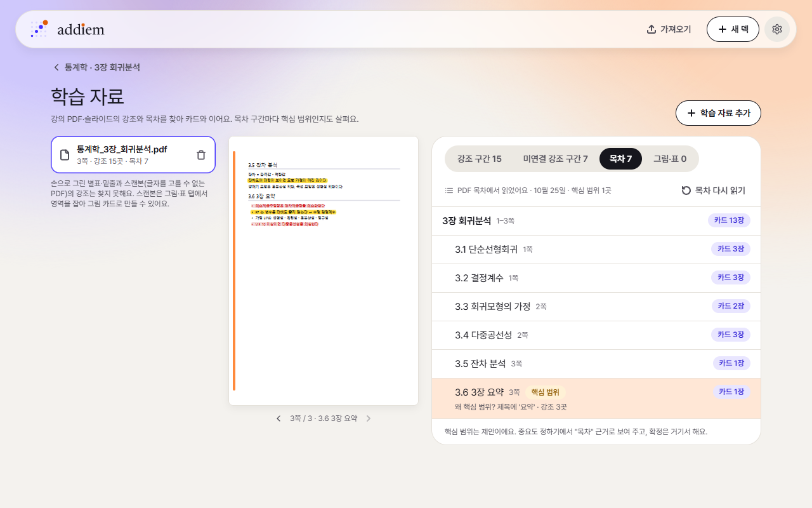Click the list icon beside PDF 목차에서 읽었어요
The height and width of the screenshot is (508, 812).
coord(449,190)
